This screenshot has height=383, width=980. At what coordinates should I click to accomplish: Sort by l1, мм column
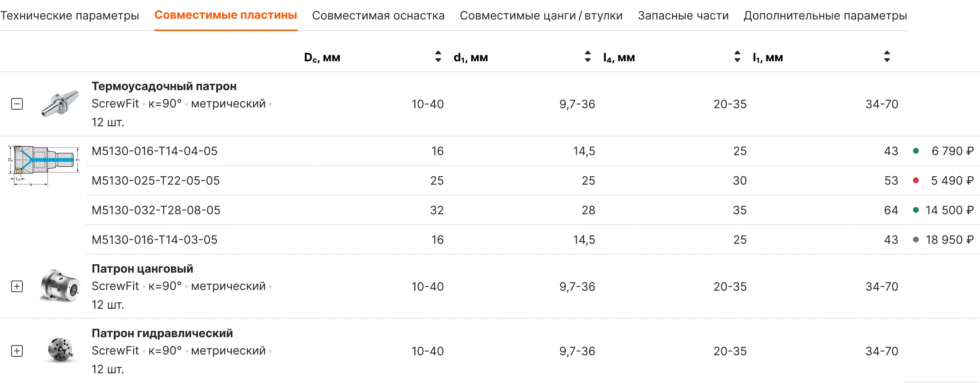pyautogui.click(x=887, y=57)
